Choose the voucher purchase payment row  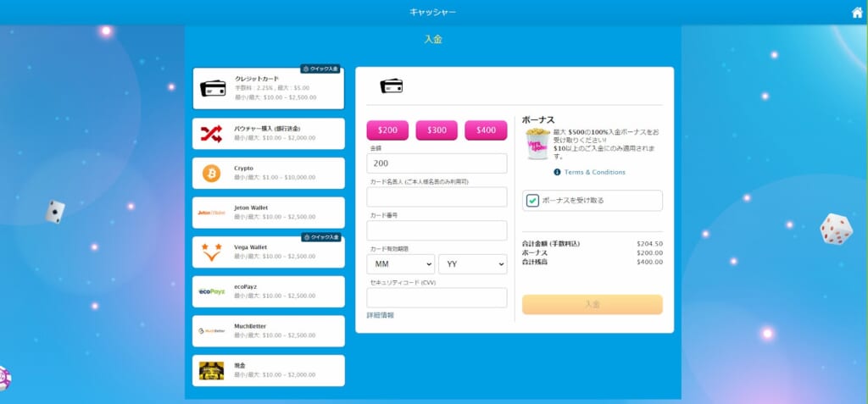click(x=269, y=134)
